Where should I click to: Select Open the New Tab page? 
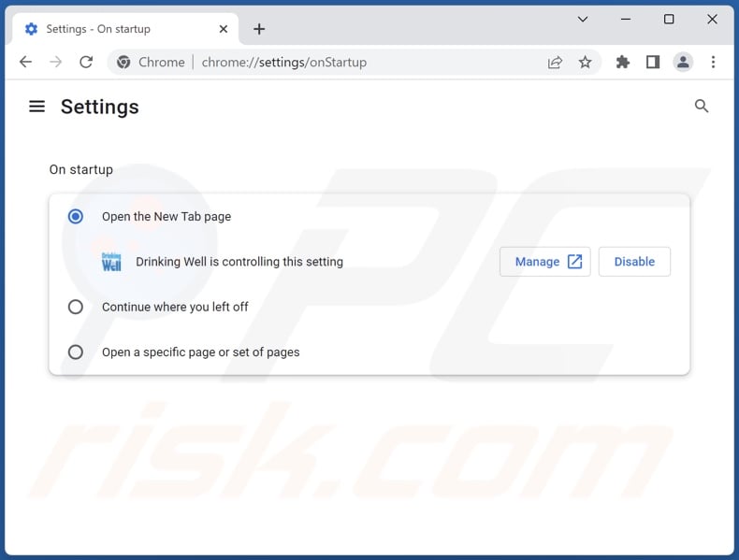point(76,217)
